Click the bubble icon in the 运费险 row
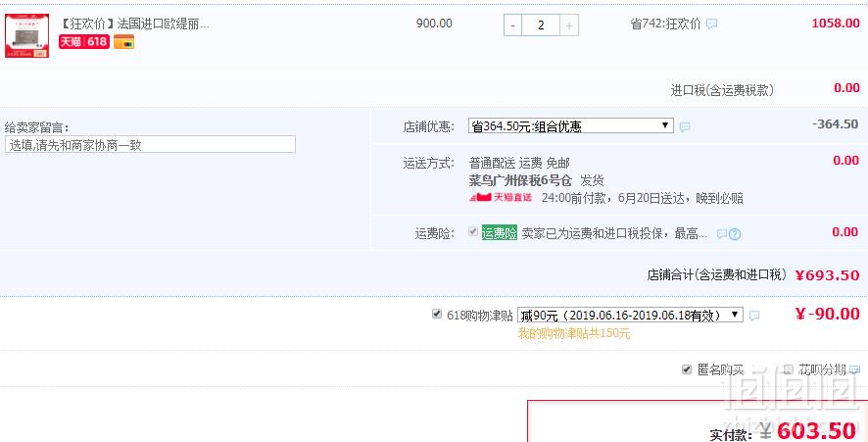868x442 pixels. [x=721, y=233]
